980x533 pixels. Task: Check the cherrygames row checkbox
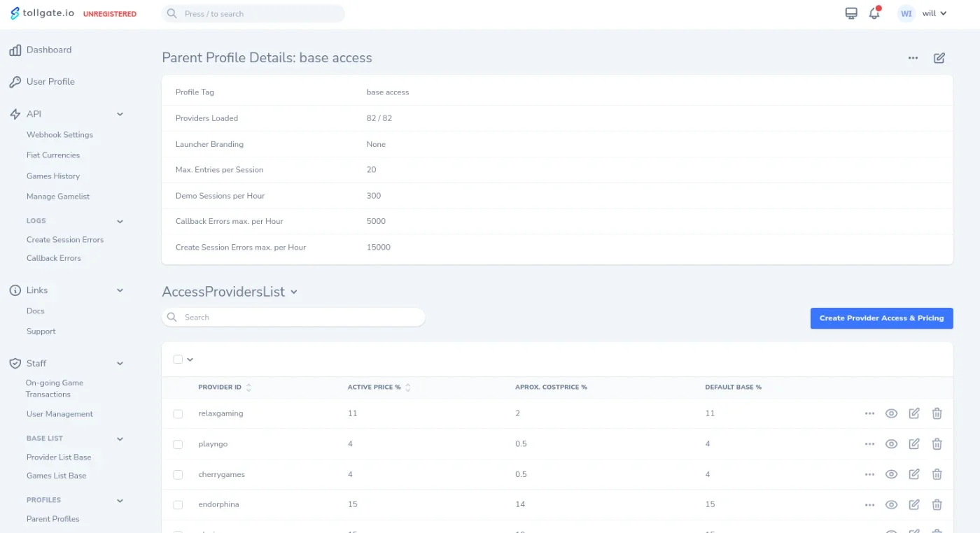(x=178, y=474)
